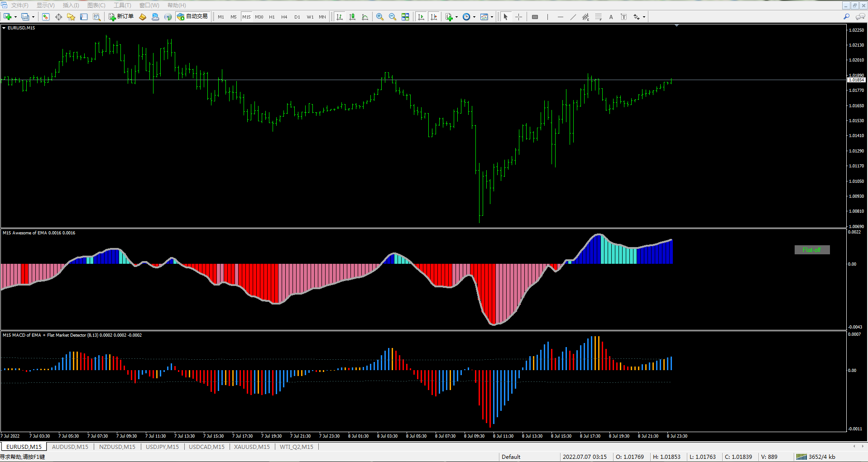Expand the Templates dropdown arrow
868x462 pixels.
(492, 17)
